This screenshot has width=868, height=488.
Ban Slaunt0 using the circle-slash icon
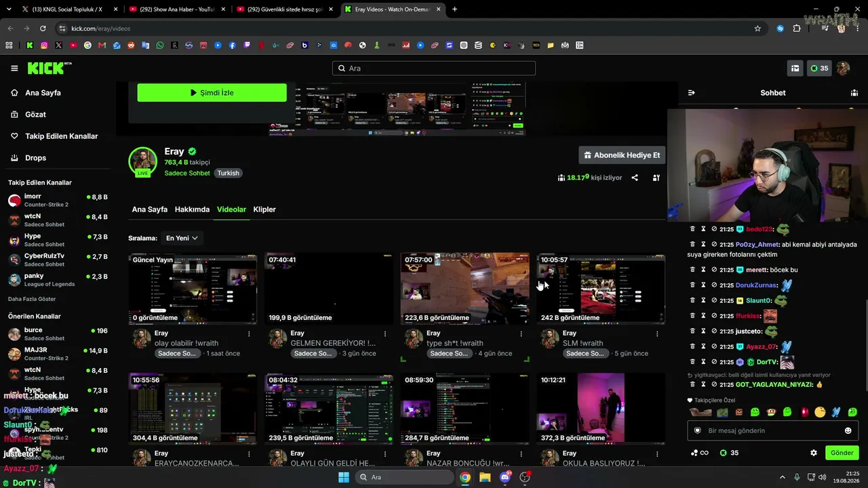point(714,300)
